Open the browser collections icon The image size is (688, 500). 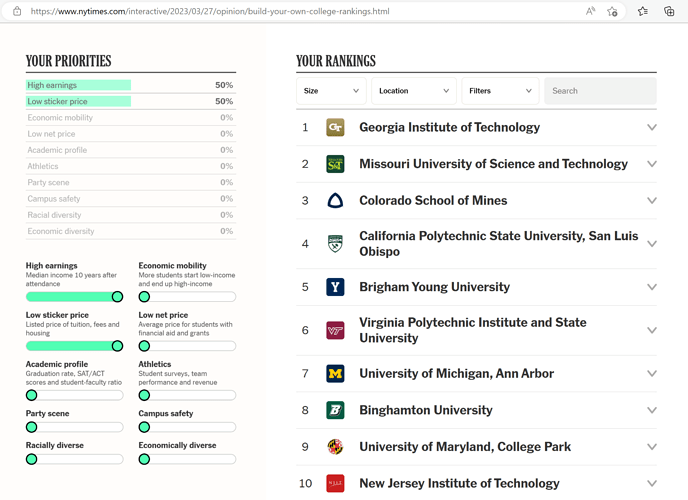(669, 12)
